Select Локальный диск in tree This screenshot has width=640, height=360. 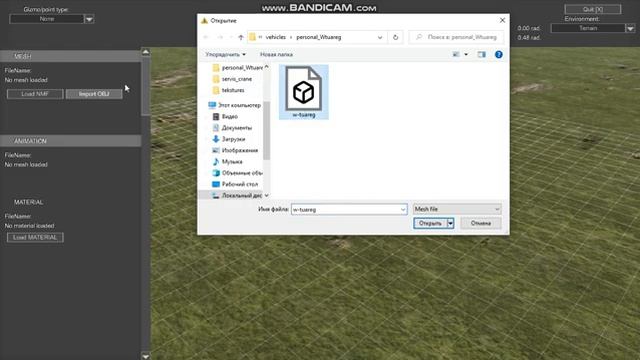coord(237,196)
